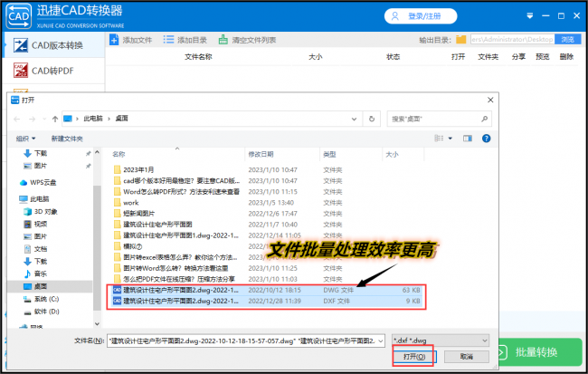Select the 图片转Word怎么转 folder

[175, 268]
